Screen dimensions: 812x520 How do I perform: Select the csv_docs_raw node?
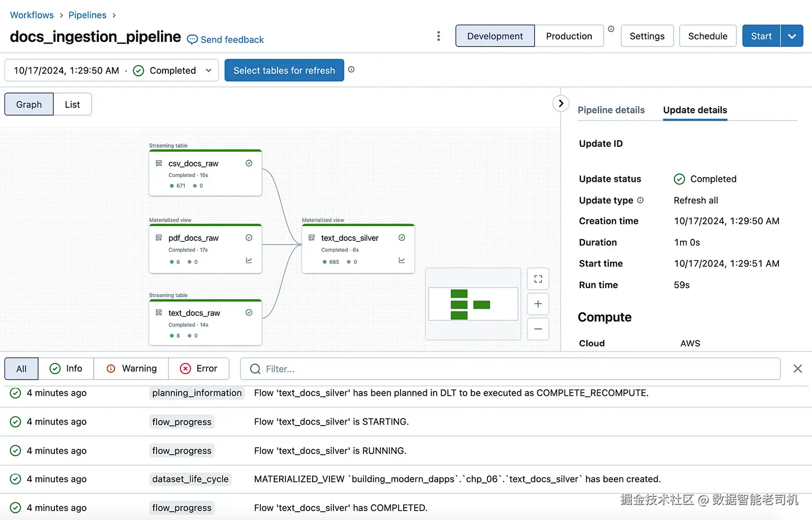coord(205,173)
